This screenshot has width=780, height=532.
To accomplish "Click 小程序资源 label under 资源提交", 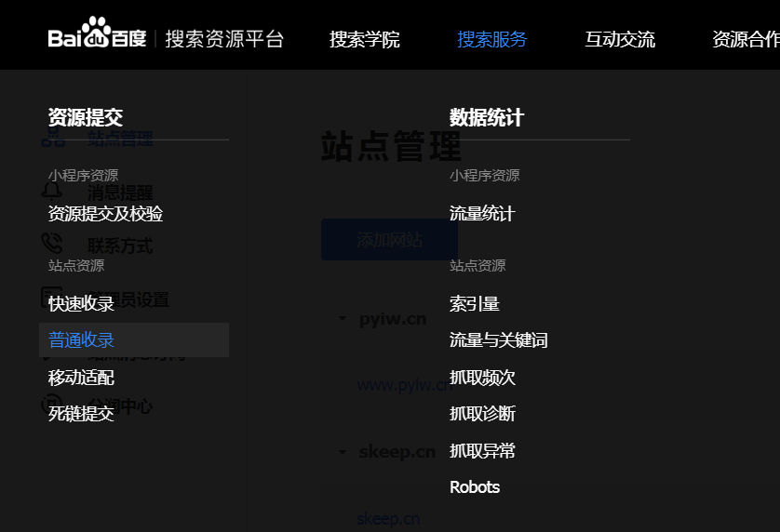I will [x=83, y=175].
